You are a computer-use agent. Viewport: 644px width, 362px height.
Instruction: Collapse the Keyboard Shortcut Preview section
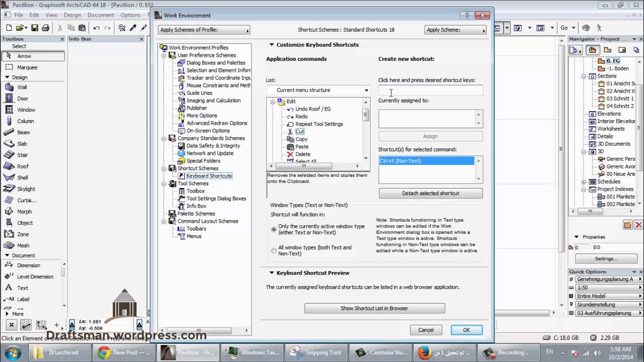[x=272, y=273]
